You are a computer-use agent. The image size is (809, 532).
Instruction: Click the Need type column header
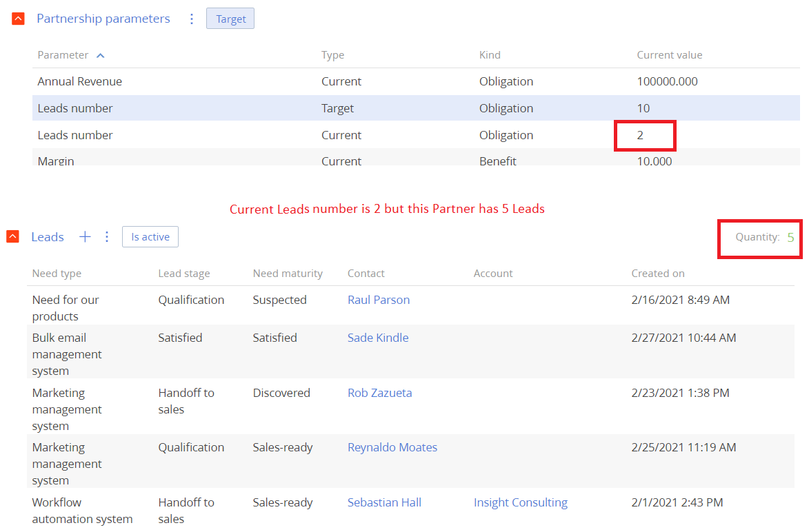click(x=57, y=274)
